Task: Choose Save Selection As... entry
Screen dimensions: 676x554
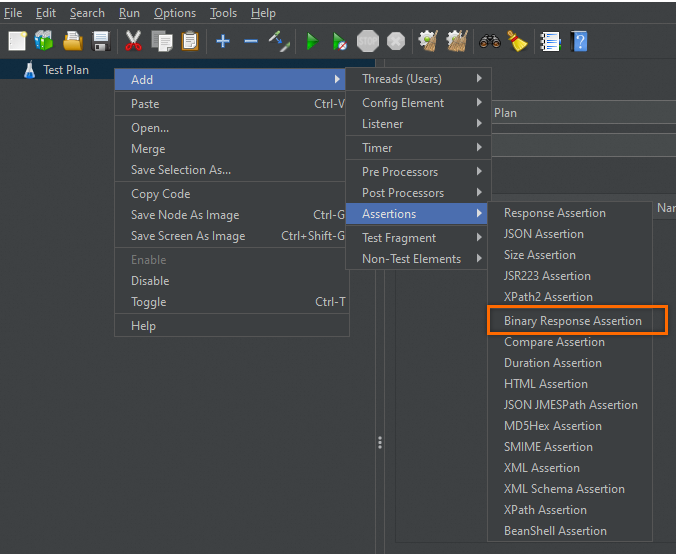Action: [232, 170]
